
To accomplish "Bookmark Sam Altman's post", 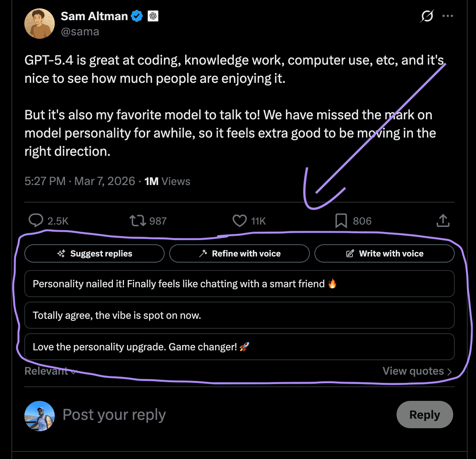I will click(x=341, y=220).
